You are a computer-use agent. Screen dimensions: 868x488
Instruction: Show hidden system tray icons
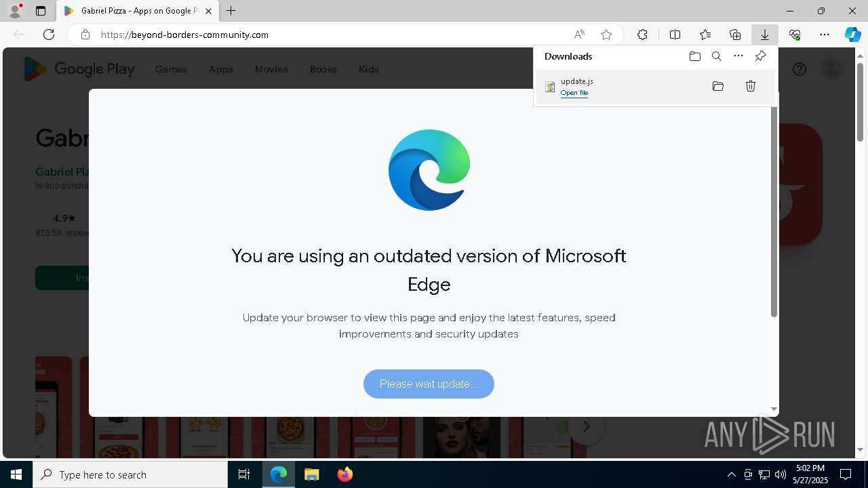(731, 474)
